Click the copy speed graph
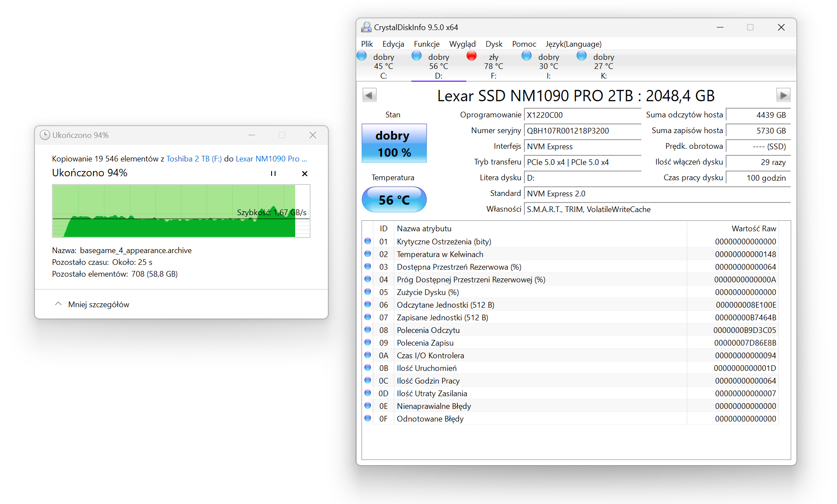 tap(181, 211)
